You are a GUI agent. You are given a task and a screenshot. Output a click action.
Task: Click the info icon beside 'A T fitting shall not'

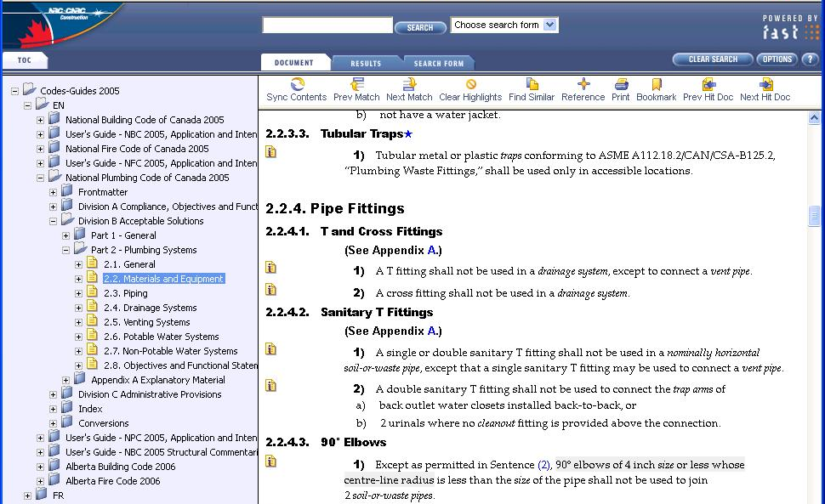(271, 268)
